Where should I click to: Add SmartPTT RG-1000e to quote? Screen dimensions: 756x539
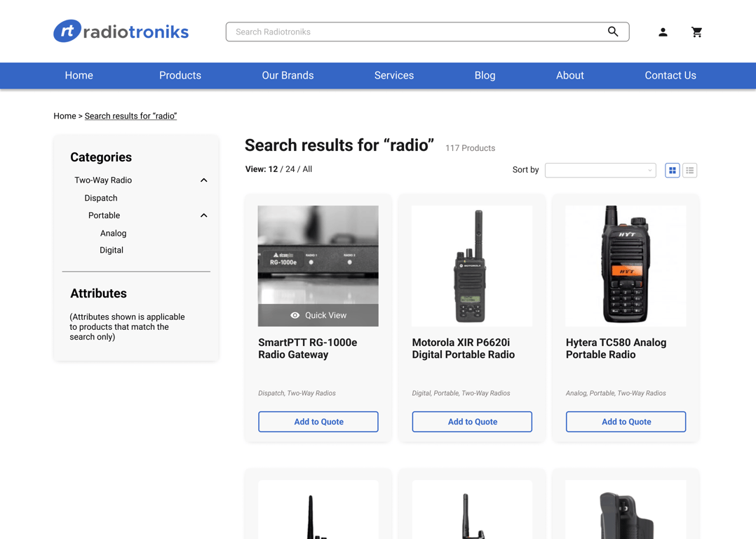318,422
